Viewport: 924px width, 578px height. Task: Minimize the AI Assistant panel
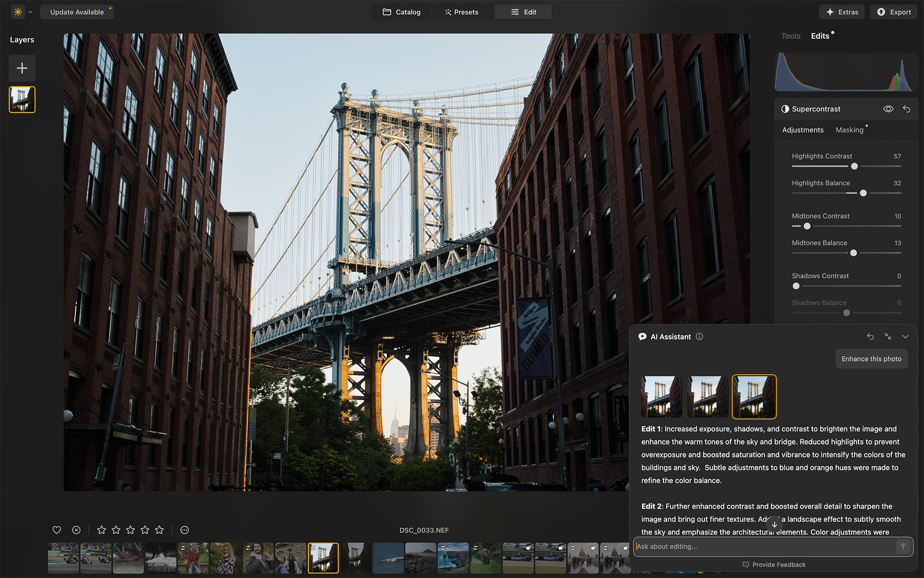(888, 337)
